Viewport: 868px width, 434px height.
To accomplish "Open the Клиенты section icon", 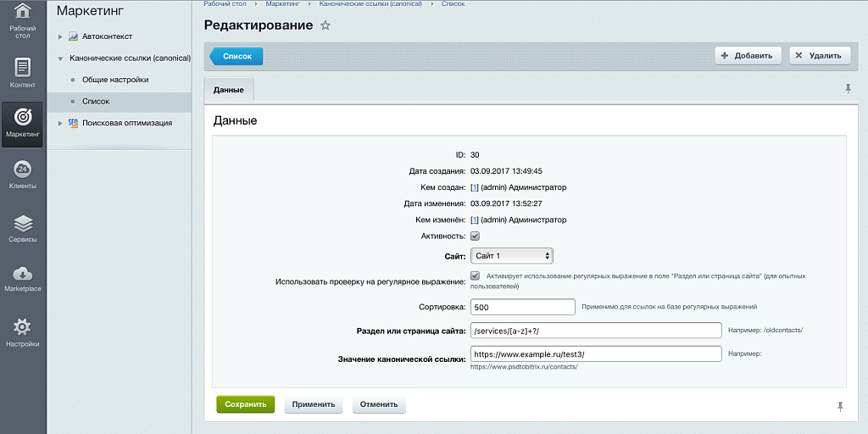I will coord(23,175).
